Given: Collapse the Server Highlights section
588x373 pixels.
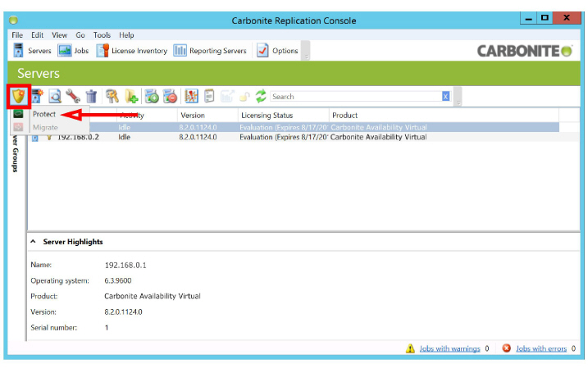Looking at the screenshot, I should point(33,242).
